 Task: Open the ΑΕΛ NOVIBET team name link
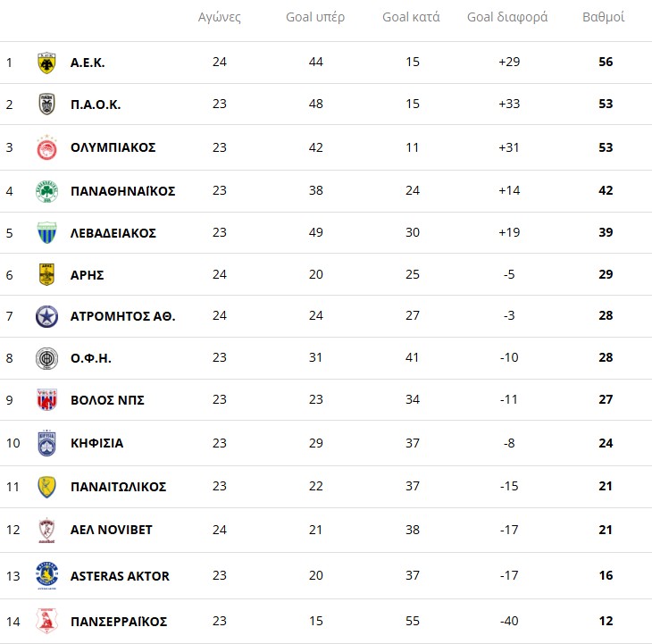(111, 530)
